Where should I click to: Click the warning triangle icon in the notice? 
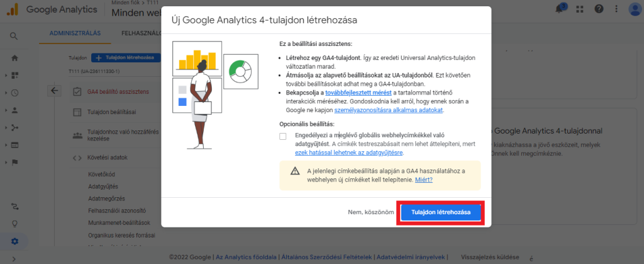[x=295, y=171]
